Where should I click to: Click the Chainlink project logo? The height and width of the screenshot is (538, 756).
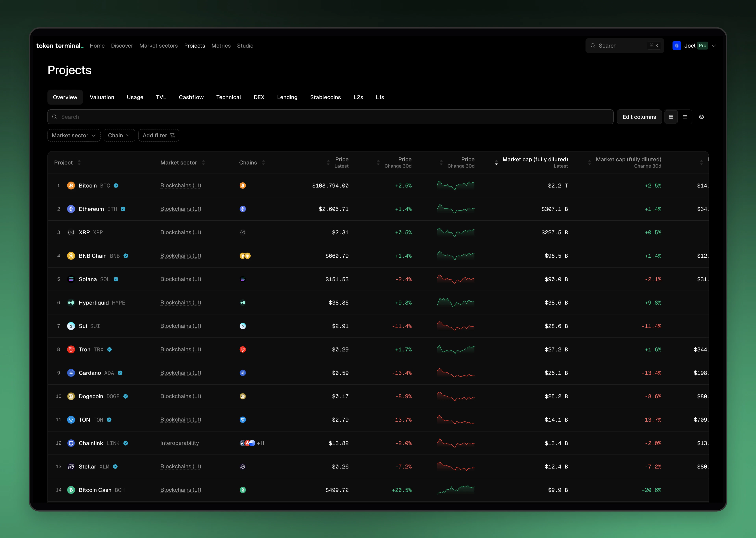coord(71,443)
